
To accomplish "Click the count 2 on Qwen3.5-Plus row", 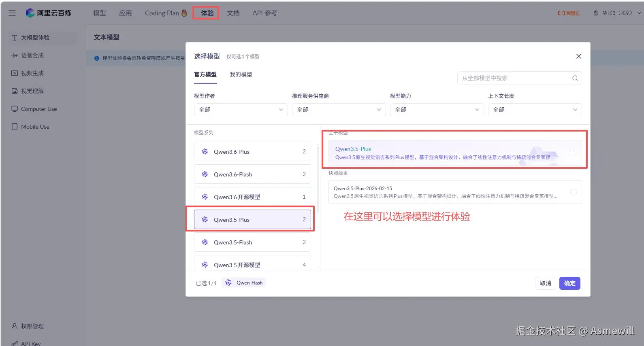I will click(304, 220).
